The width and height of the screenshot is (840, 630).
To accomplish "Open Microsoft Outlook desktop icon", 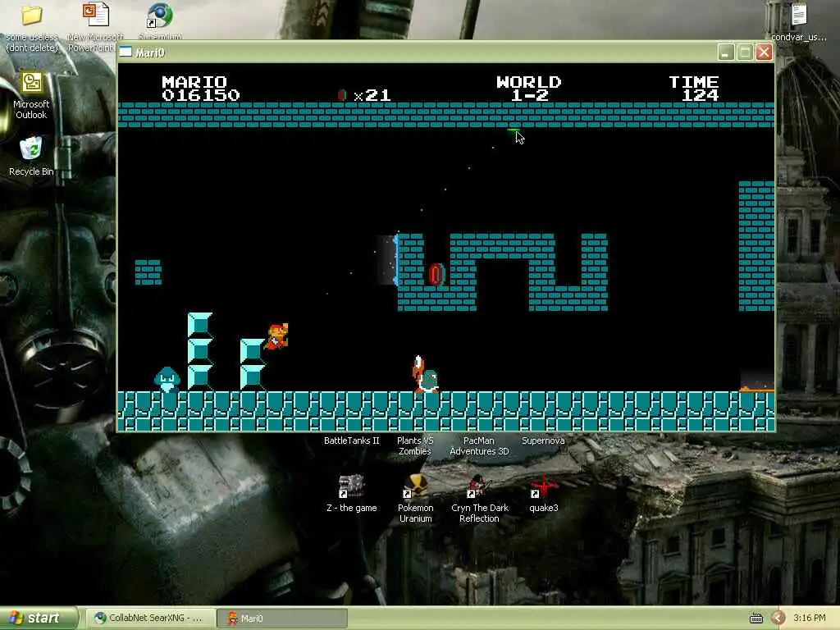I will click(x=32, y=84).
